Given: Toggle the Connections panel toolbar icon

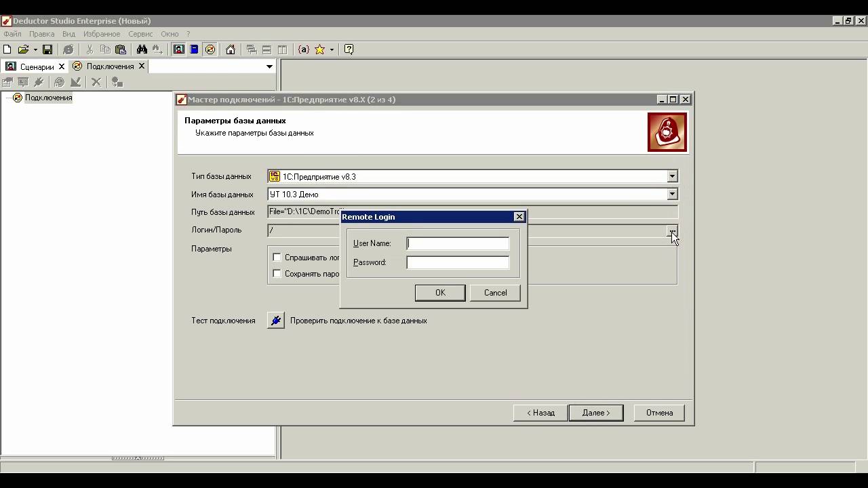Looking at the screenshot, I should pos(210,49).
